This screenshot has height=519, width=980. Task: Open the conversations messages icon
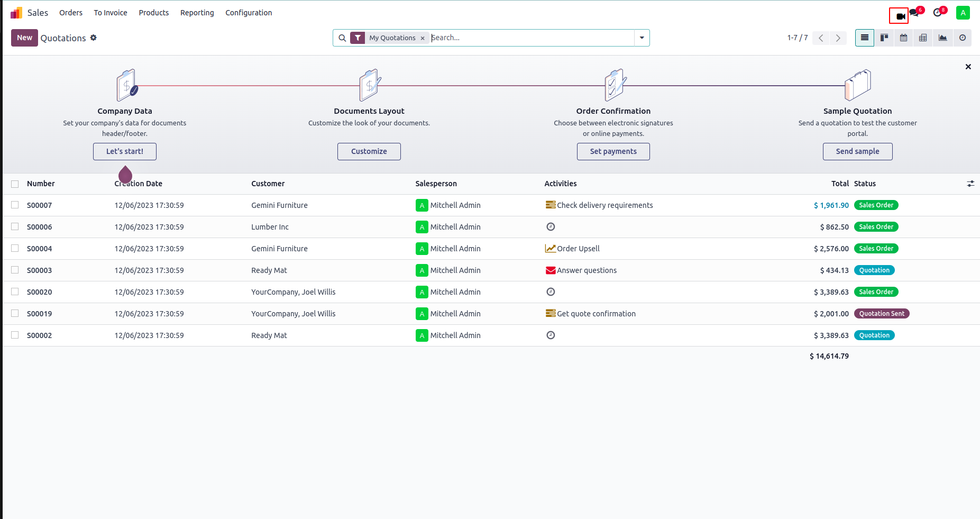(x=914, y=13)
